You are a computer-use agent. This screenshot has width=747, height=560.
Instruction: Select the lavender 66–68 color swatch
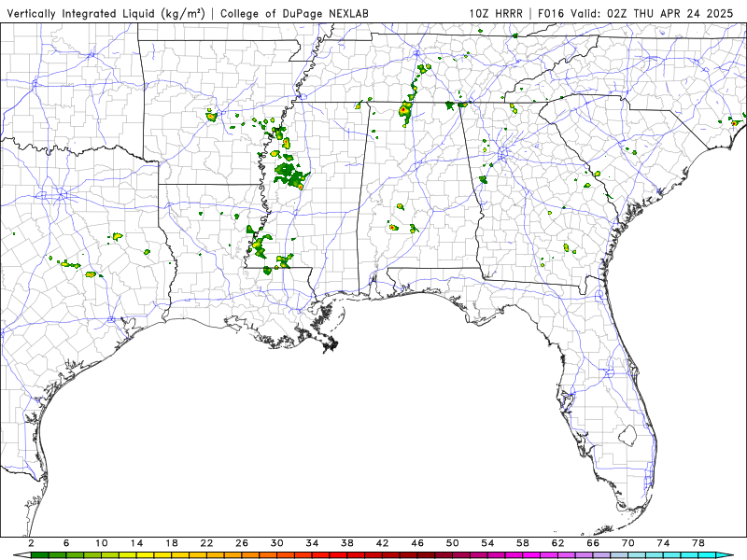[x=601, y=555]
